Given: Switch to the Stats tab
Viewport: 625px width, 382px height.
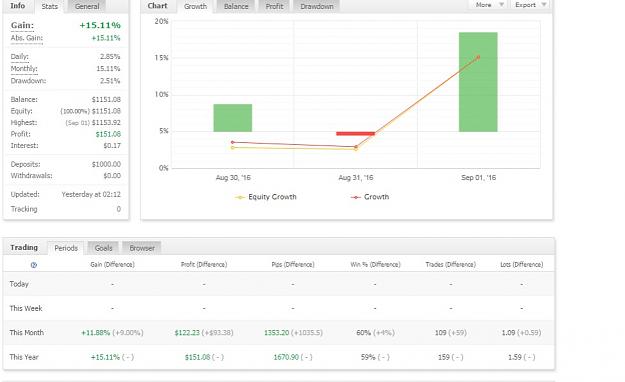Looking at the screenshot, I should click(x=49, y=6).
